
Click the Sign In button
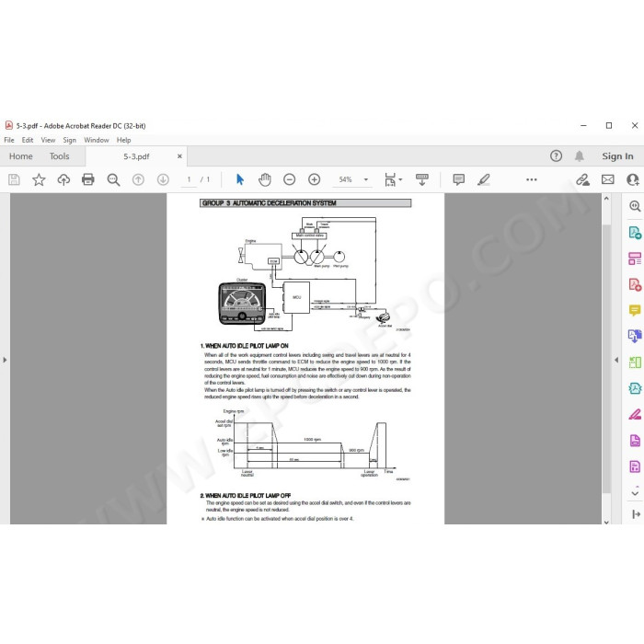[617, 156]
